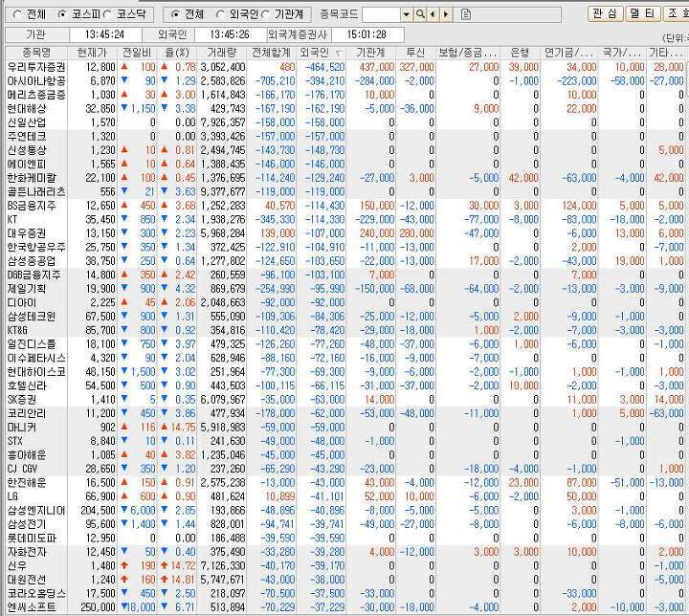
Task: Select the 주연테크 stock name
Action: pyautogui.click(x=27, y=136)
